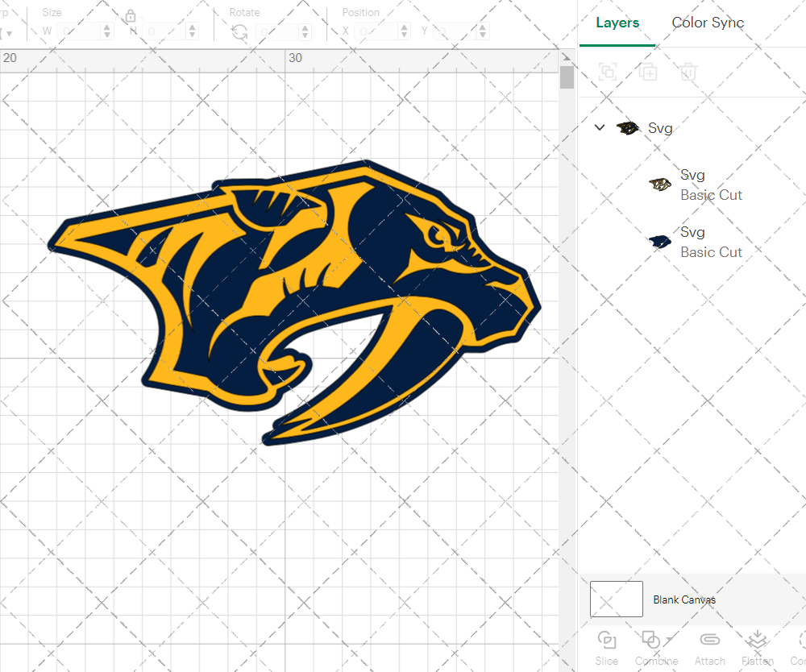Viewport: 806px width, 672px height.
Task: Click the scroll up arrow on canvas
Action: [x=567, y=57]
